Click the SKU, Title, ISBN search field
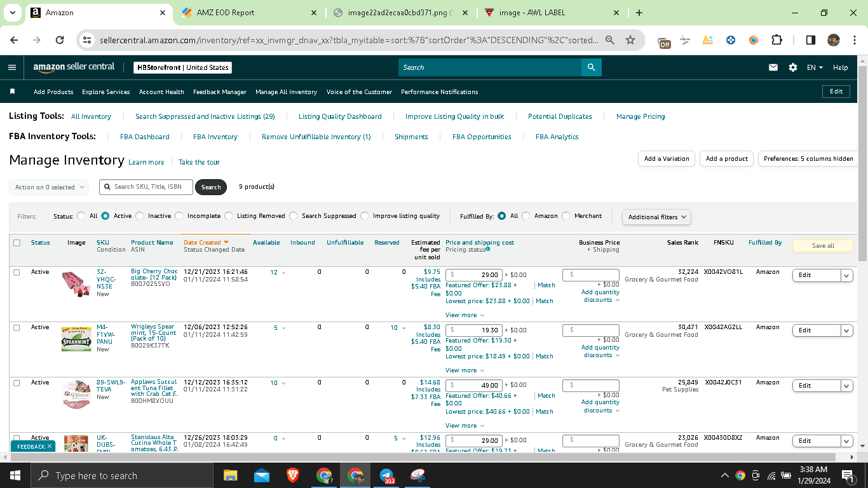Image resolution: width=868 pixels, height=488 pixels. click(x=146, y=187)
